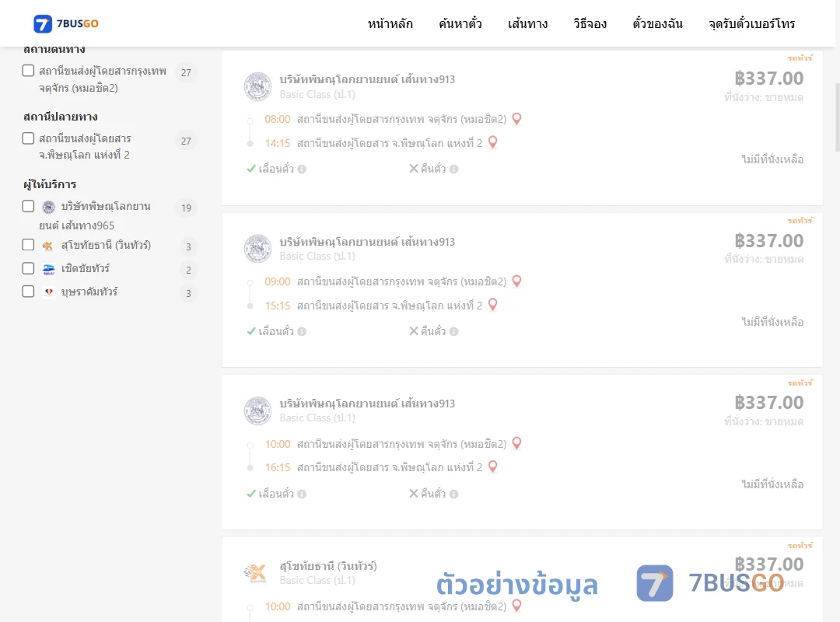Check destination station พิษณุโลก แห่งที่ 2 checkbox

tap(29, 138)
